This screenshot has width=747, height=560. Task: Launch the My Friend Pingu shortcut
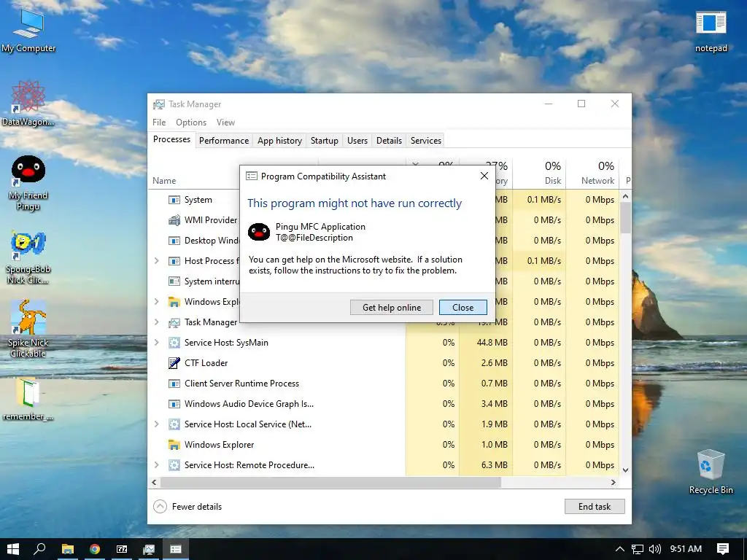pos(28,182)
